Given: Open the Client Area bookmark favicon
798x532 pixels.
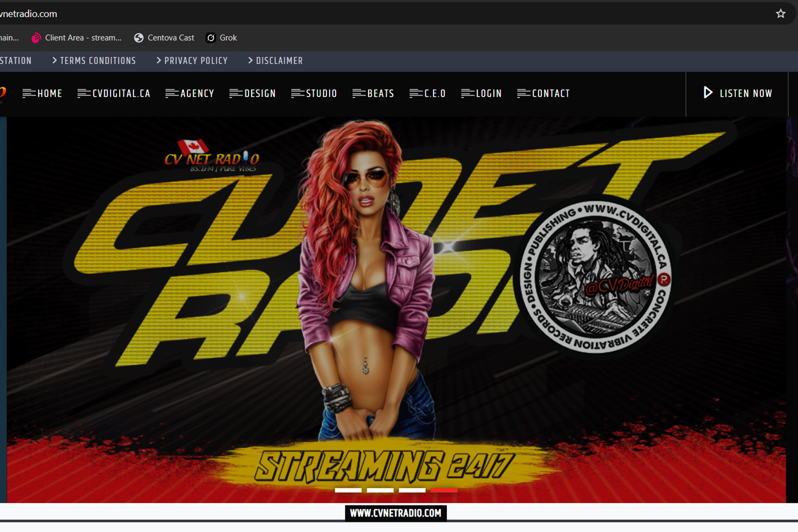Looking at the screenshot, I should (36, 38).
